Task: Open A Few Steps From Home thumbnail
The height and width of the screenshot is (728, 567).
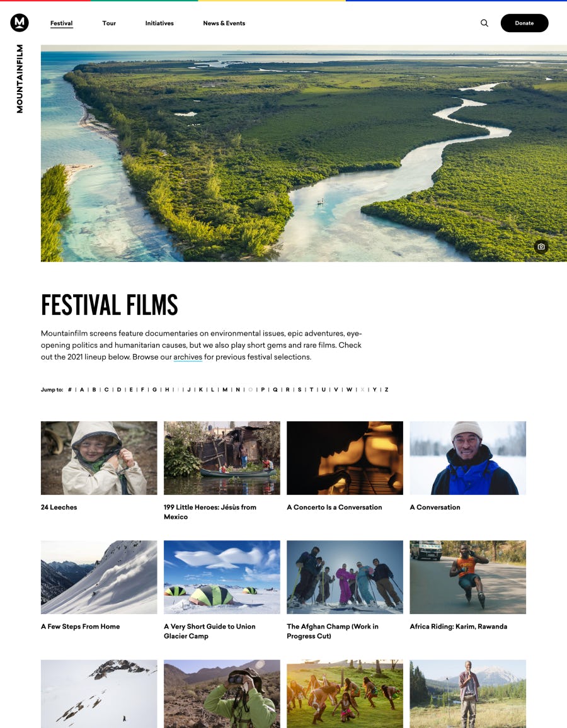Action: coord(99,577)
